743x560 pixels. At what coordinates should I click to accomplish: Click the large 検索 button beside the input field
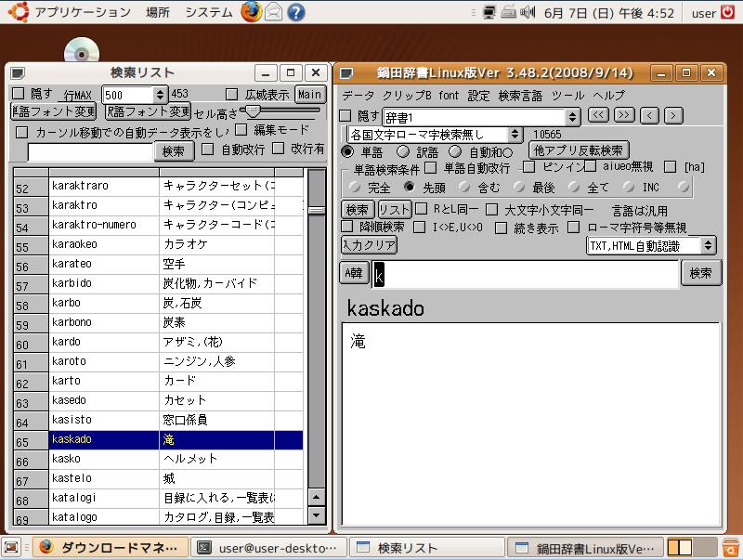[x=701, y=273]
